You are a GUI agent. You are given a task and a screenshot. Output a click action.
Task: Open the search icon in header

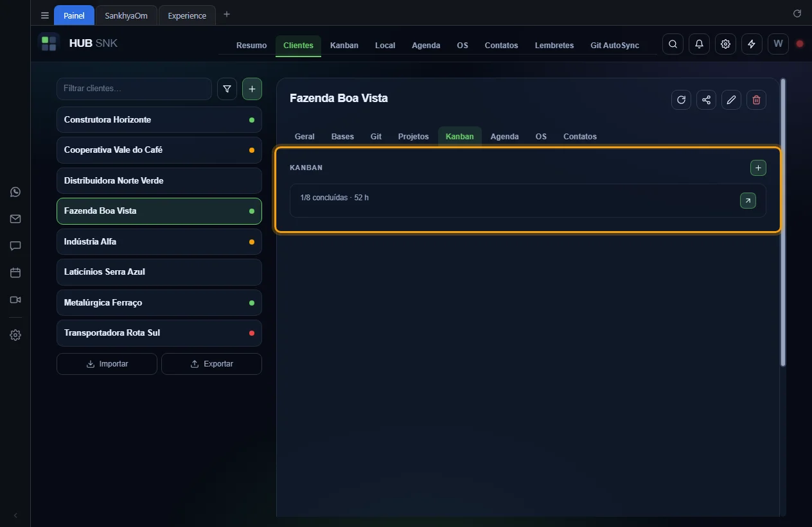(673, 44)
